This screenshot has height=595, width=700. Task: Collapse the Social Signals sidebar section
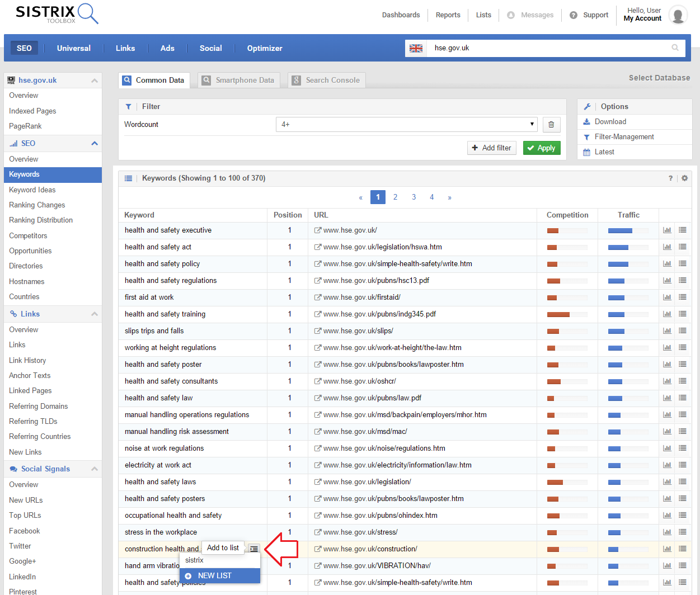coord(95,469)
